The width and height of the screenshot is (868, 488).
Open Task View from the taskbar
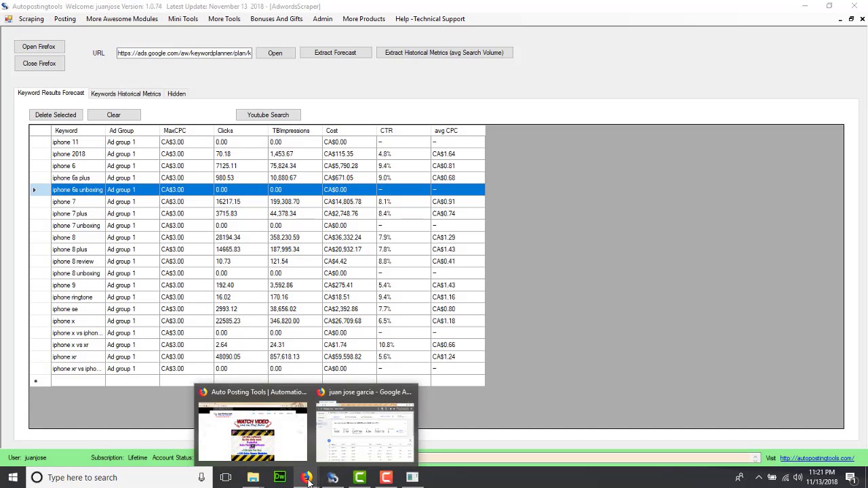(226, 477)
